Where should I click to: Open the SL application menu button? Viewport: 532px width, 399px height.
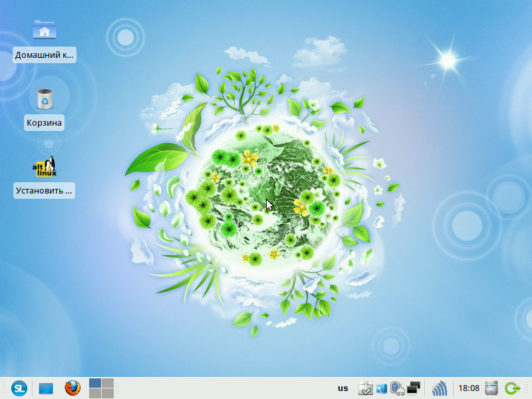(x=19, y=388)
